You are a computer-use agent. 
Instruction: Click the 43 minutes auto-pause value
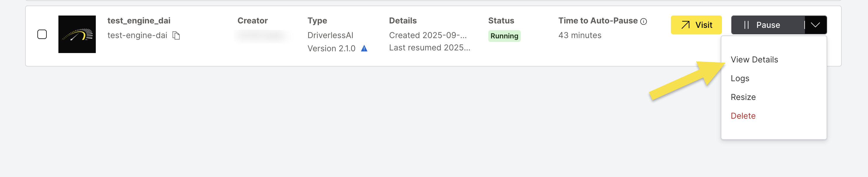click(x=579, y=35)
